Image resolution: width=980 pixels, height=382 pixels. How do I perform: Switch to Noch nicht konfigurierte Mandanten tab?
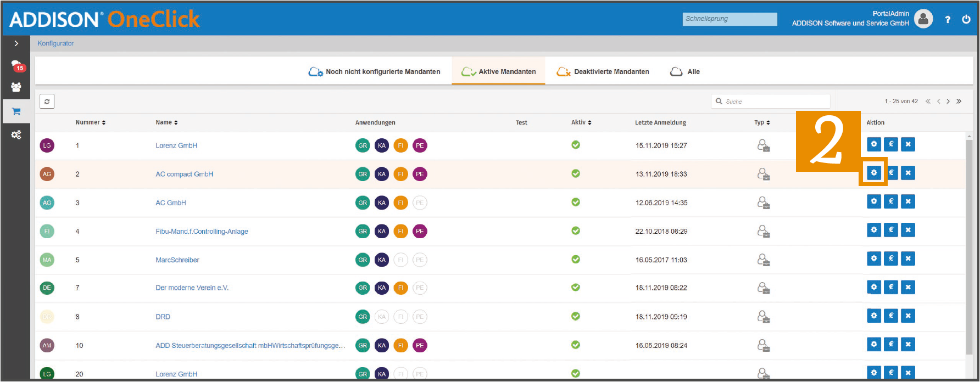(374, 72)
